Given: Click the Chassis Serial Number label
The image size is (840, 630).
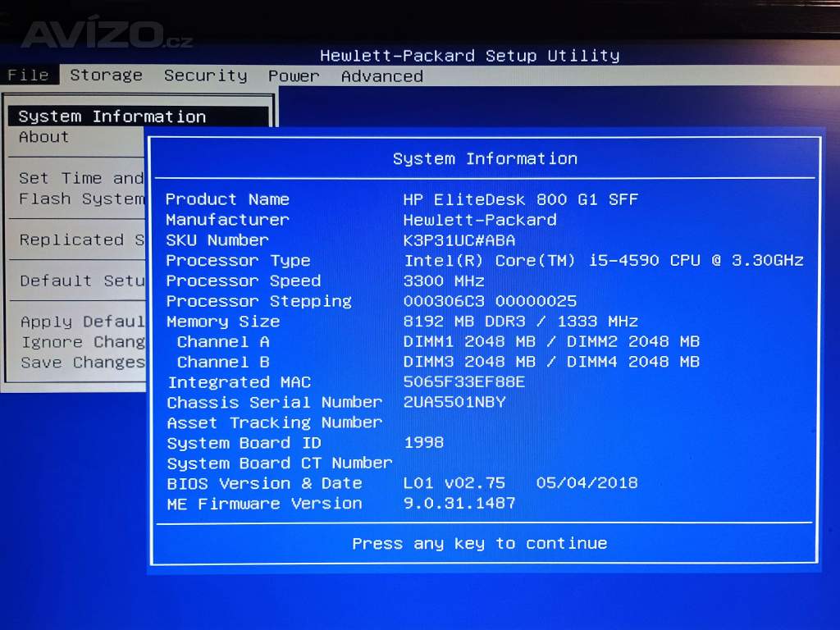Looking at the screenshot, I should pyautogui.click(x=274, y=402).
